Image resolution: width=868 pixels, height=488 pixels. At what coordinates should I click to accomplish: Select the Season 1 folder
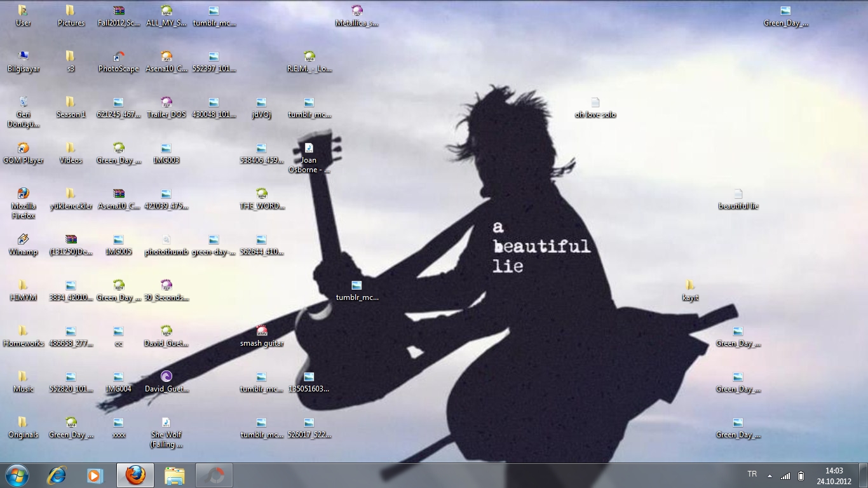point(71,107)
